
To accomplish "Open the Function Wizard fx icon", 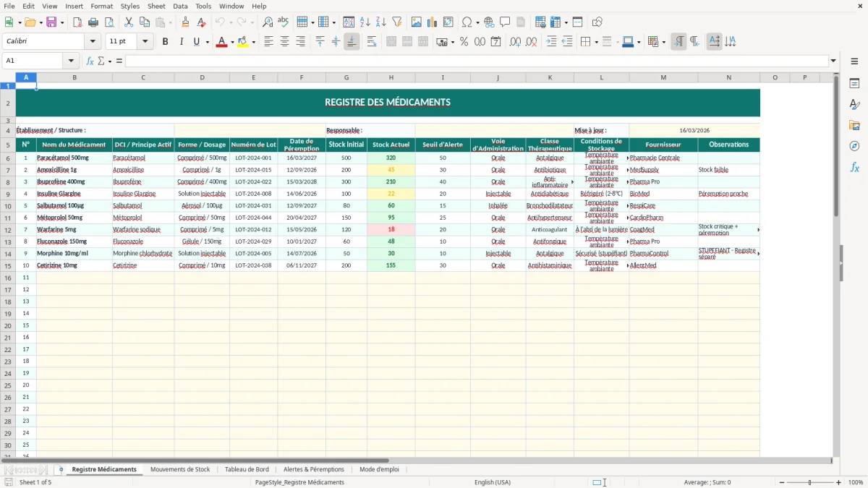I will (90, 61).
